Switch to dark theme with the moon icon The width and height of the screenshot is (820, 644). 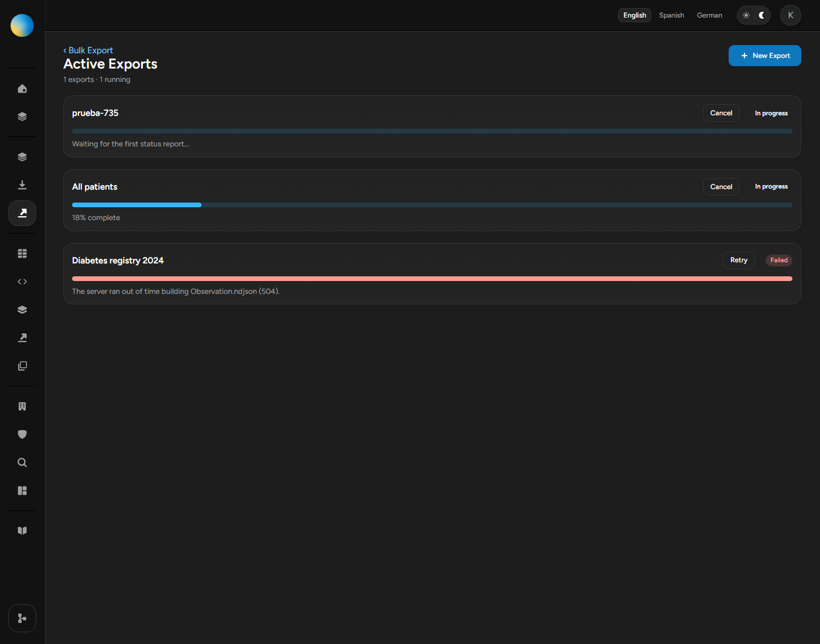[x=761, y=15]
